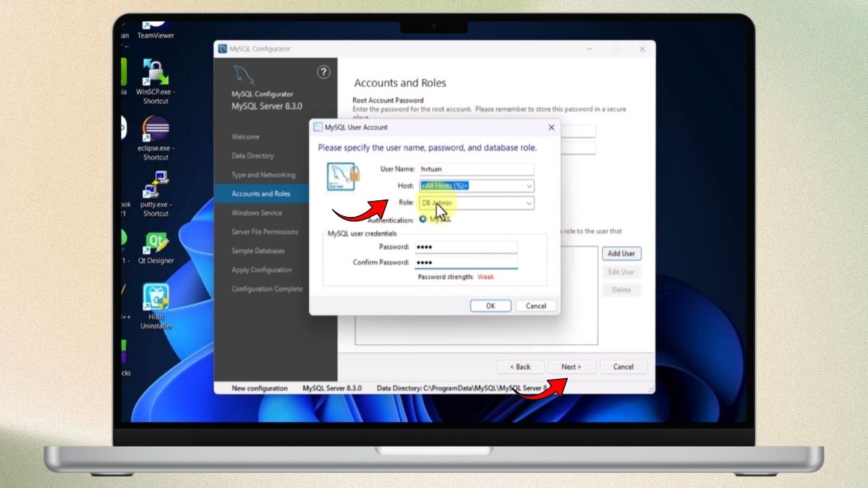
Task: Click the User Name field containing hvtuan
Action: (477, 168)
